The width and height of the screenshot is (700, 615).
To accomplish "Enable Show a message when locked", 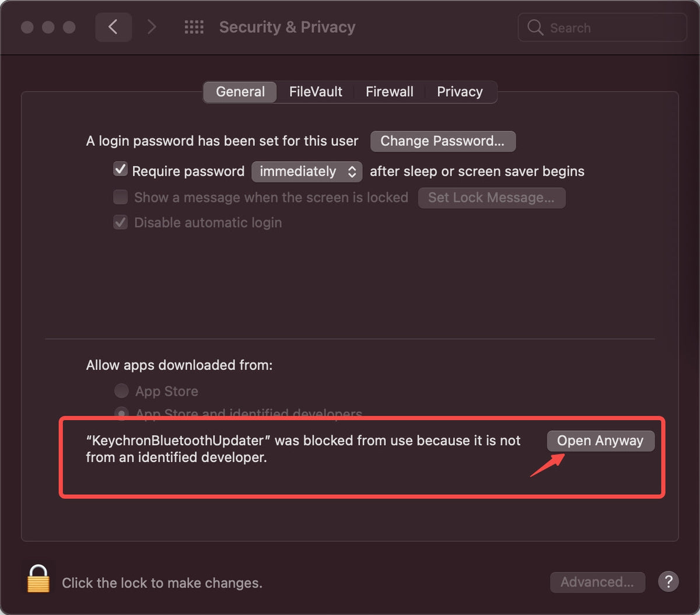I will point(120,197).
